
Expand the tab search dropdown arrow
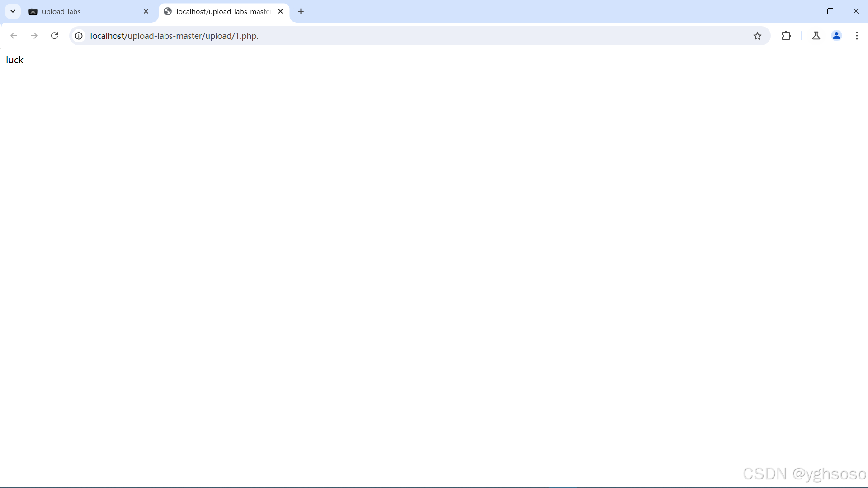13,11
